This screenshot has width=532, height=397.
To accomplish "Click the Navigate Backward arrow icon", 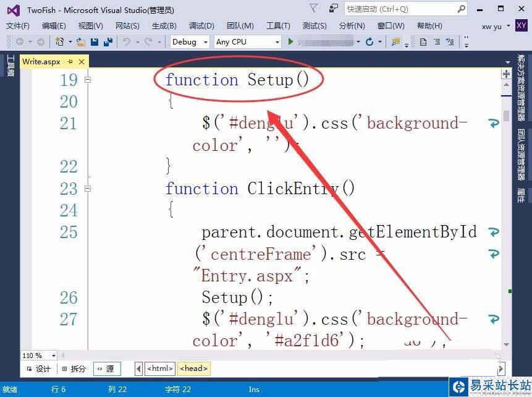I will (x=20, y=42).
